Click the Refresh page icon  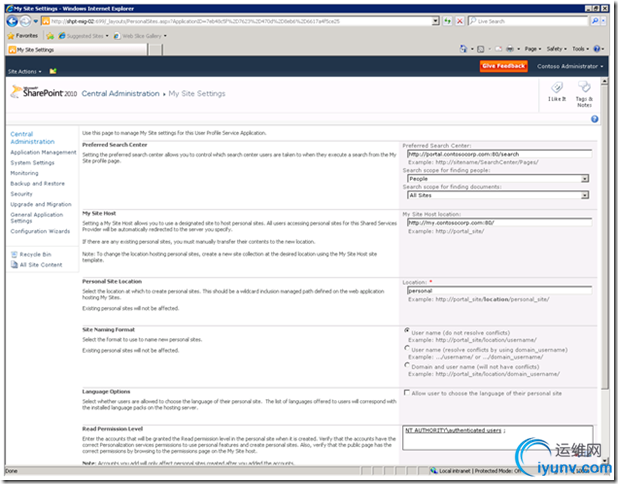[x=447, y=21]
